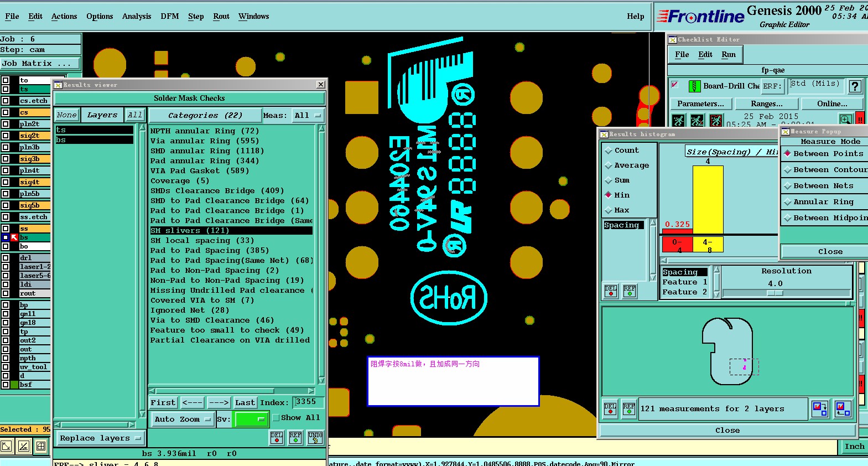Click DEL icon beside '121 measurements' text
This screenshot has width=868, height=466.
[x=610, y=408]
